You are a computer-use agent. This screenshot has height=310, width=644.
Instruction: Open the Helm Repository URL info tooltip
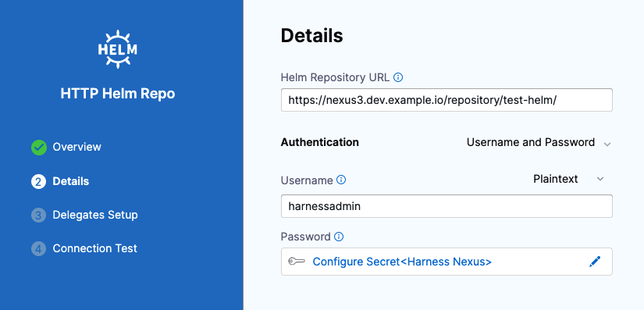(x=398, y=77)
